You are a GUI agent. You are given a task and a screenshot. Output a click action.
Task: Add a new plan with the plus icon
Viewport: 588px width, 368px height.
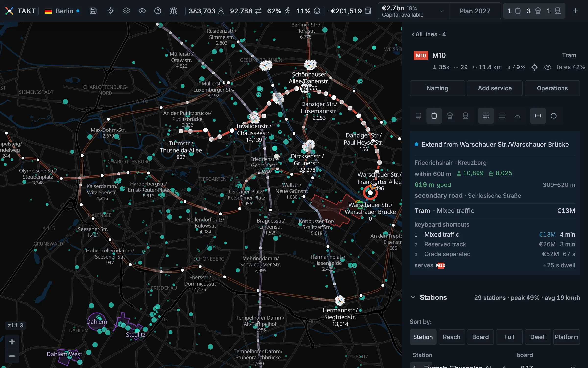tap(575, 11)
